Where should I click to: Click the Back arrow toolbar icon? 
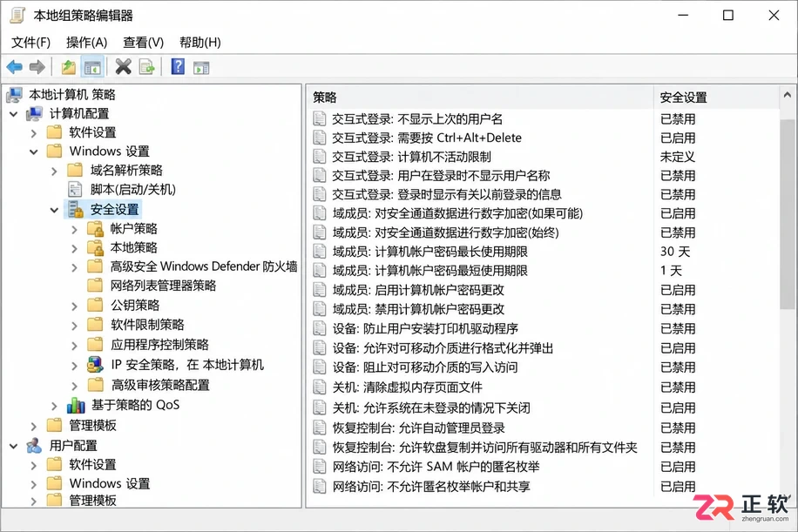point(15,67)
